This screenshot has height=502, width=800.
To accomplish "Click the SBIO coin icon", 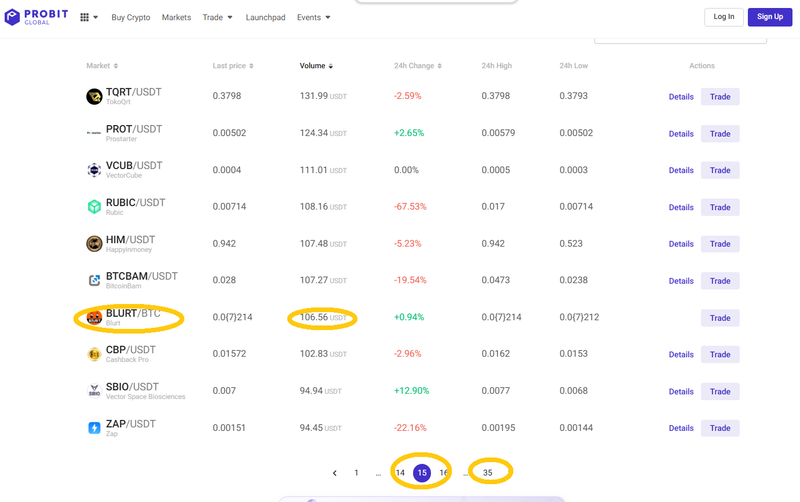I will [94, 391].
